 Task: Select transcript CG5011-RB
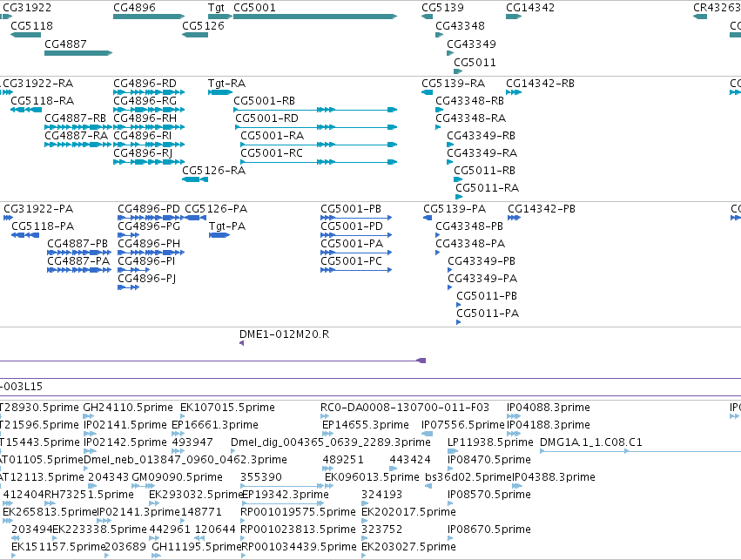[x=484, y=171]
